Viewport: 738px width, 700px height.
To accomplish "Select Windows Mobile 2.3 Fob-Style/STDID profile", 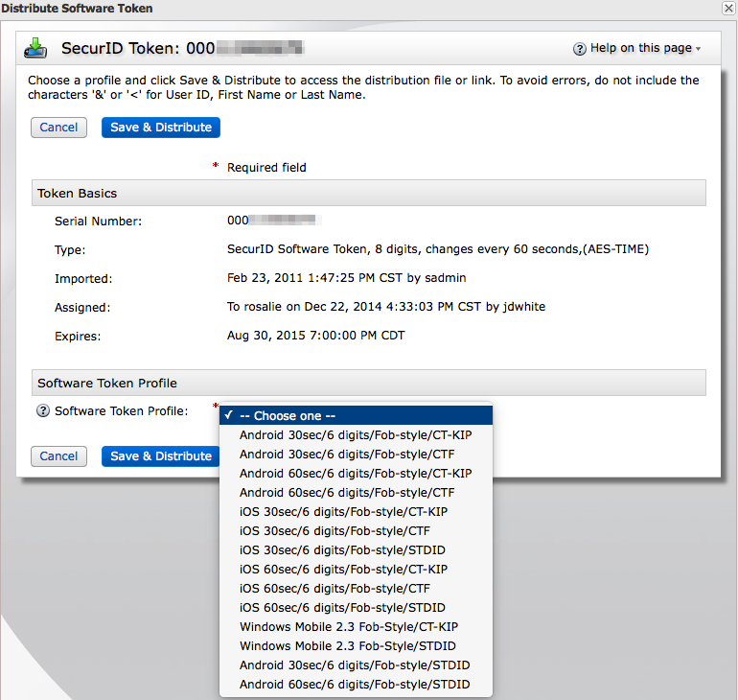I will pyautogui.click(x=356, y=646).
